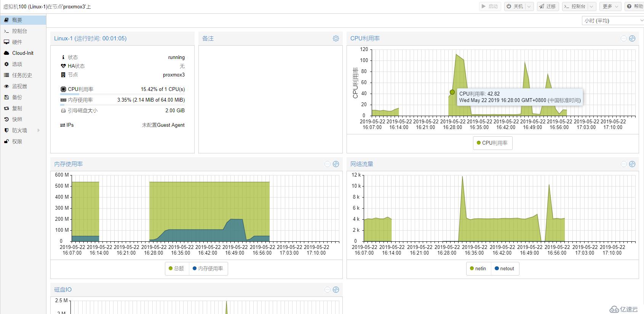The height and width of the screenshot is (314, 644).
Task: Open the 更多 more dropdown
Action: 610,6
